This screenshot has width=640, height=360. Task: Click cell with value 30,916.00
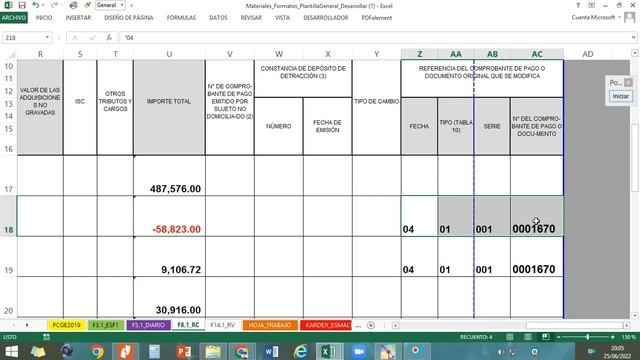pyautogui.click(x=169, y=298)
